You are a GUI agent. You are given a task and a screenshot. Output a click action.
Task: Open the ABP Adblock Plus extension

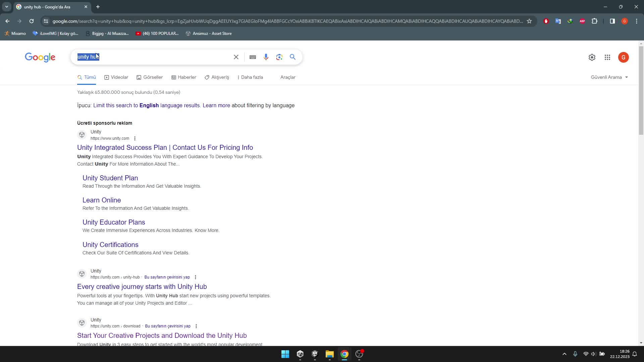[x=582, y=21]
